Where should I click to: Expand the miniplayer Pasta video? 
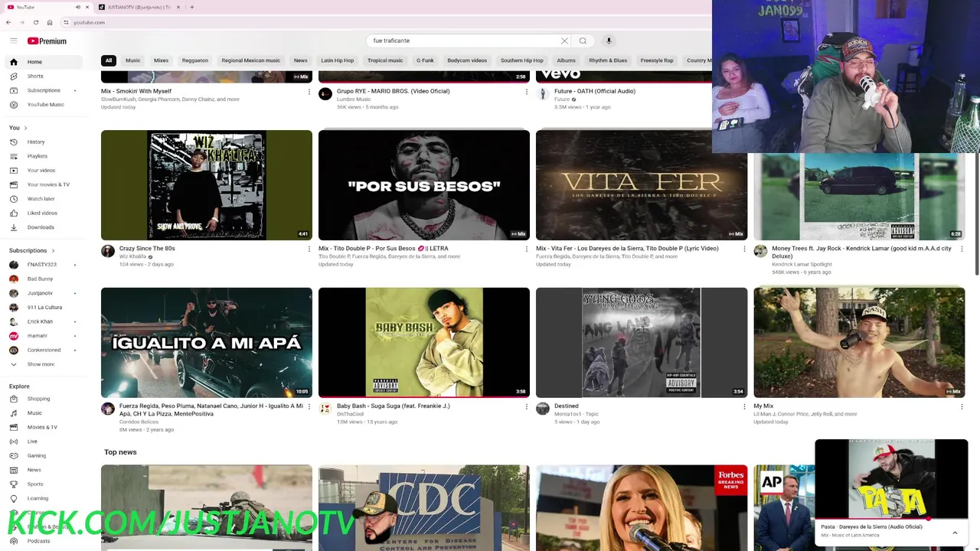(955, 533)
